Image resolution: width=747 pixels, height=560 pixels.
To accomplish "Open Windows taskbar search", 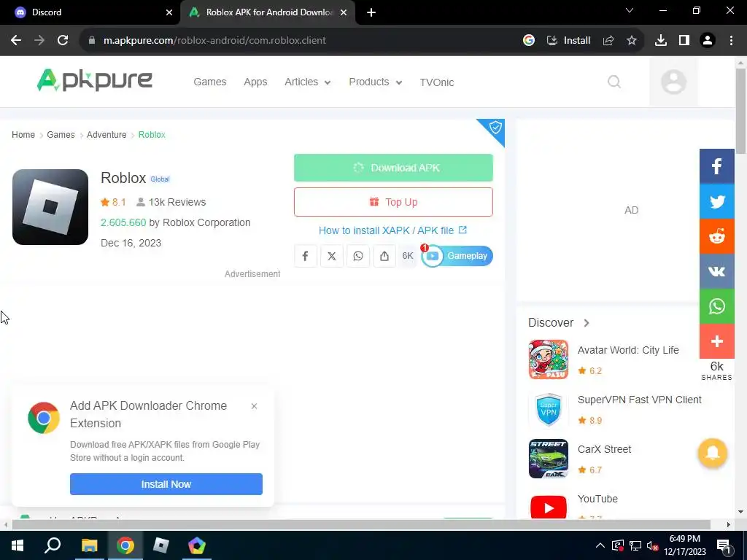I will (53, 545).
